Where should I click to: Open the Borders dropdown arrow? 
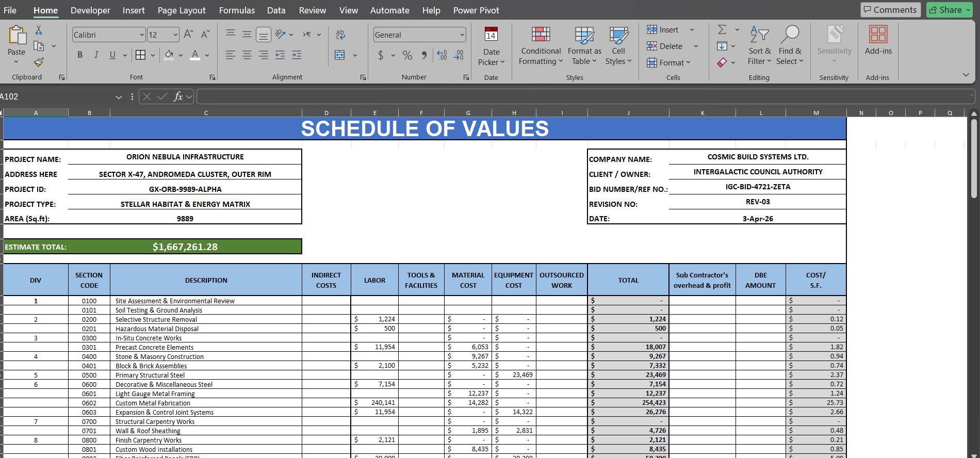[x=153, y=55]
